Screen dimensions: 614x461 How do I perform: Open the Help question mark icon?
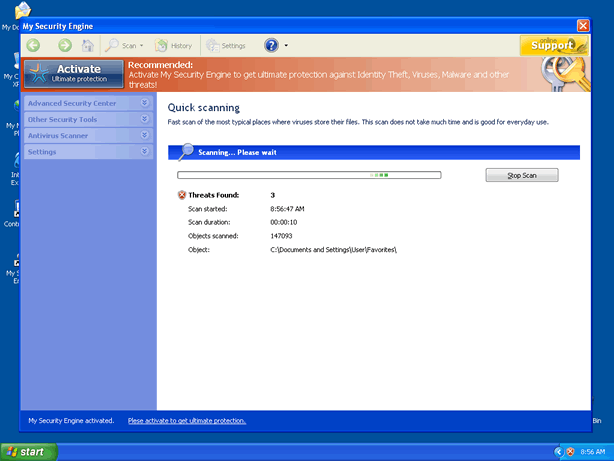click(x=271, y=45)
